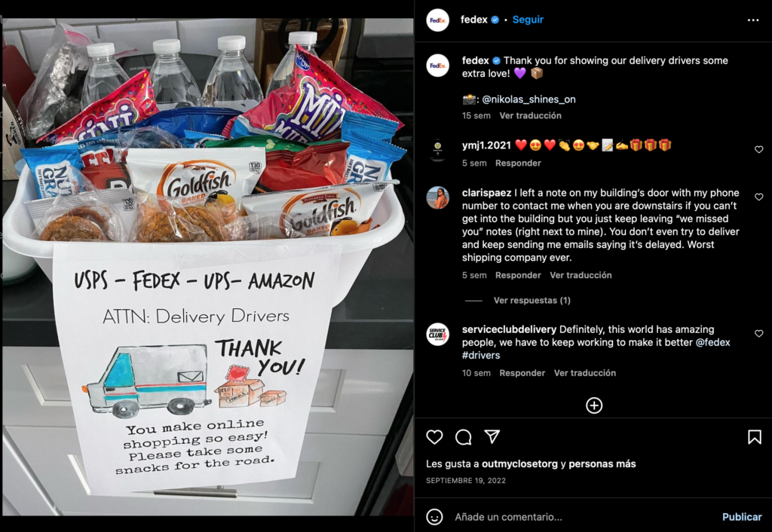Share post via paper plane icon
The width and height of the screenshot is (772, 532).
(492, 436)
